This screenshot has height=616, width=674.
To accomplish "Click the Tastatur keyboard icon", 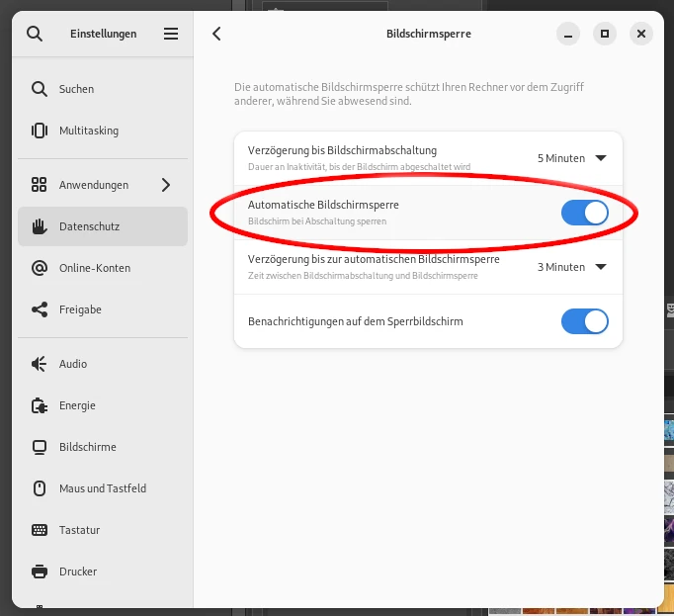I will click(x=40, y=530).
